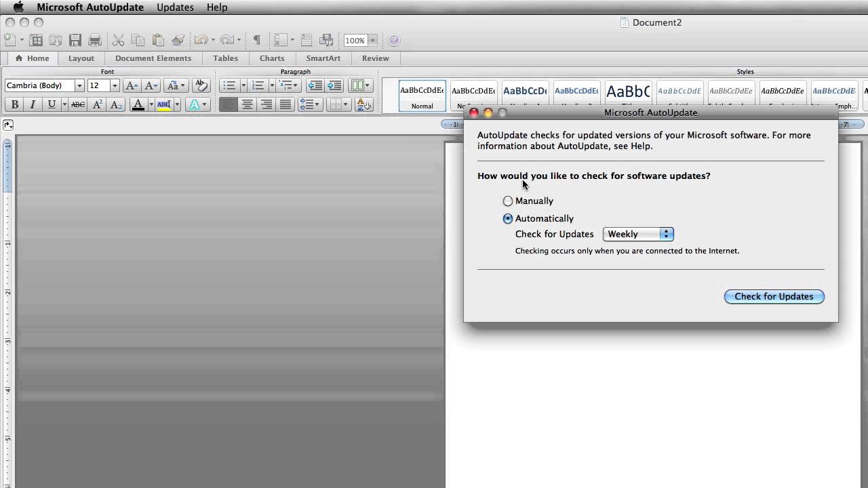Image resolution: width=868 pixels, height=488 pixels.
Task: Open the templates gallery icon in toolbar
Action: [36, 40]
